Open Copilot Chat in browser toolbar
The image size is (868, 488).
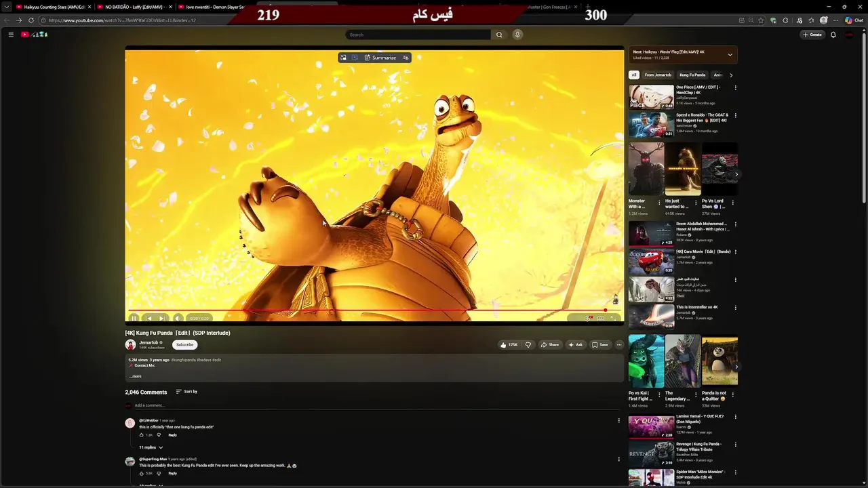click(854, 20)
